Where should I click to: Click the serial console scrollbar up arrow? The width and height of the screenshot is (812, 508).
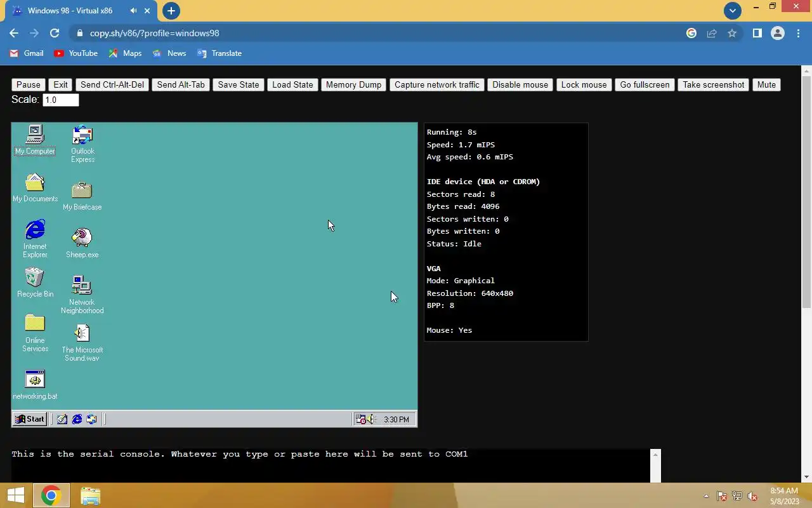coord(656,453)
